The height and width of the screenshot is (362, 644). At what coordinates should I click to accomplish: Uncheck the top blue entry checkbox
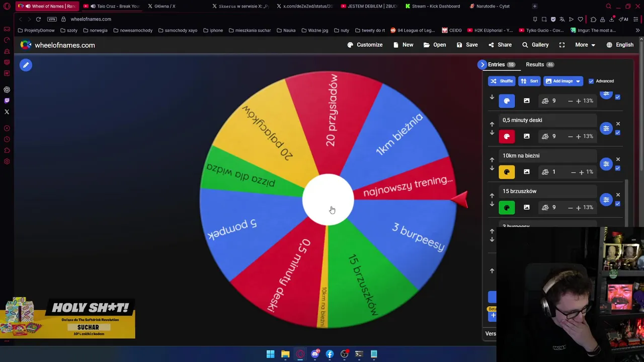(618, 97)
